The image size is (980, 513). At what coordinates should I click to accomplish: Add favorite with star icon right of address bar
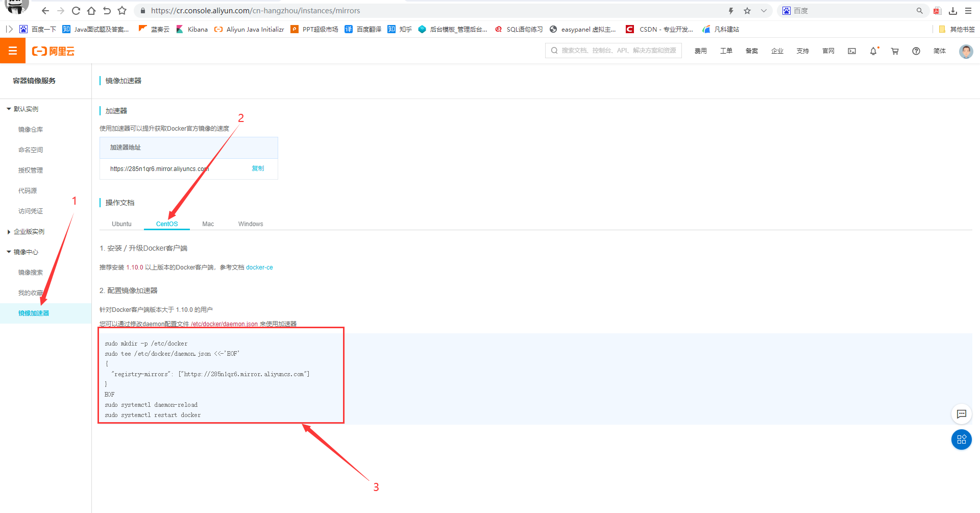[x=747, y=11]
